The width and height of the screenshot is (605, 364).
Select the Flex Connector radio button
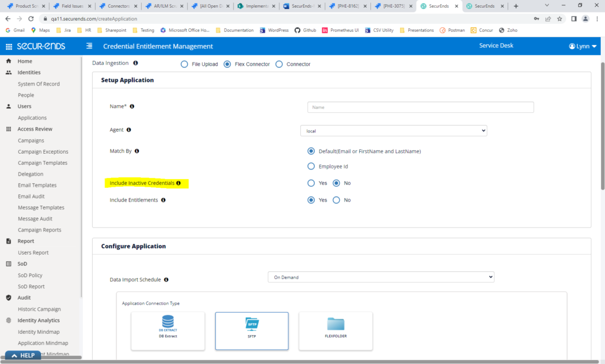(227, 64)
